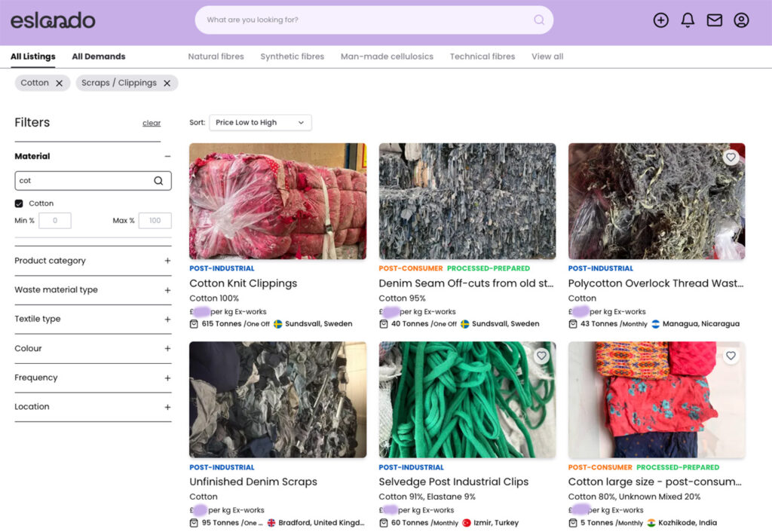The width and height of the screenshot is (772, 532).
Task: Open the add listing plus icon
Action: click(660, 20)
